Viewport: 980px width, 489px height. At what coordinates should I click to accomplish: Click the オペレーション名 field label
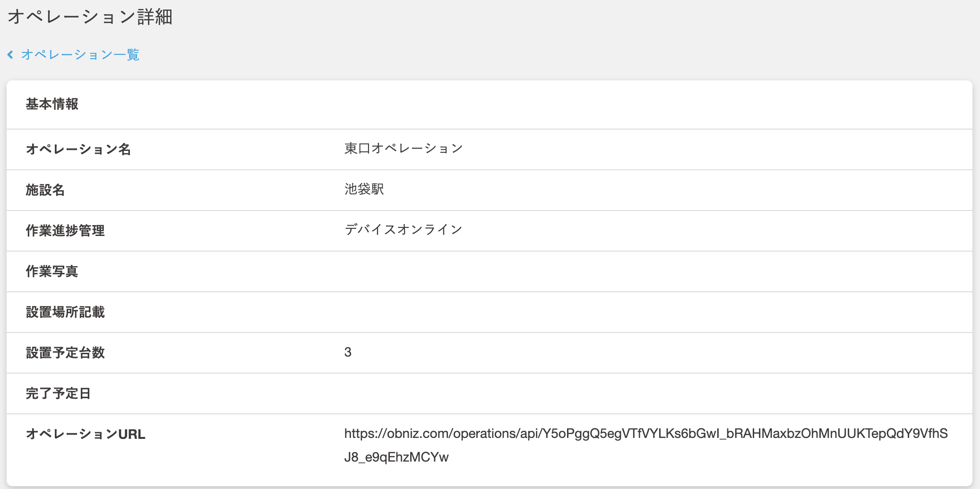(x=78, y=149)
